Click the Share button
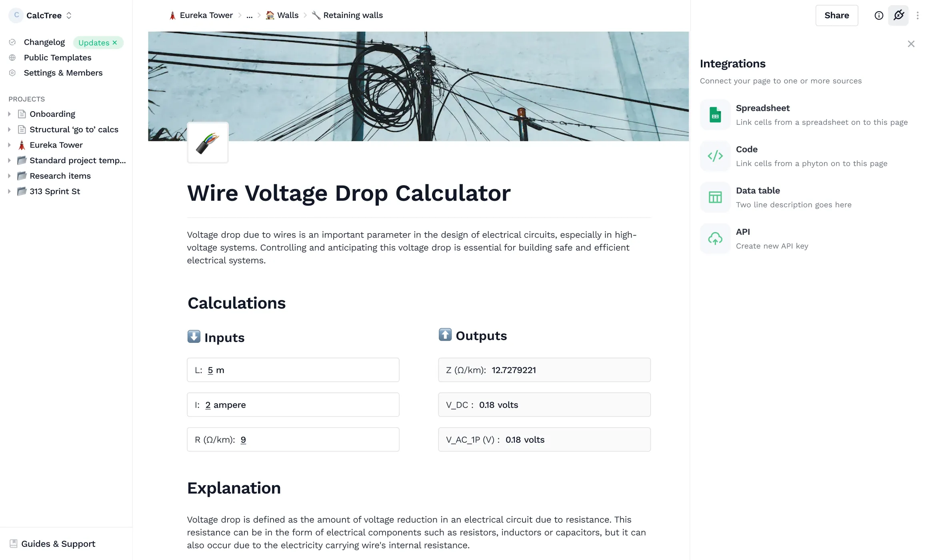The image size is (928, 560). click(836, 15)
